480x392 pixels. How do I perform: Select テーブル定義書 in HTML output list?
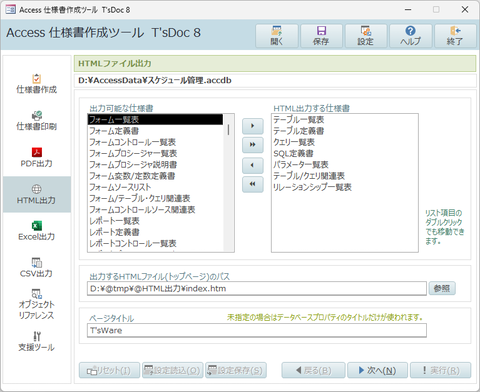[345, 131]
